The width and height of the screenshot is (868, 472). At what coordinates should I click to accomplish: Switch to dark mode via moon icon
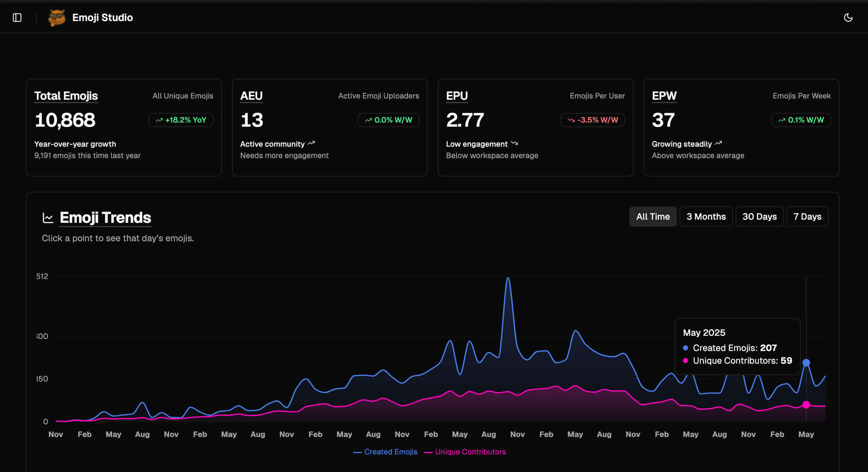(x=848, y=18)
